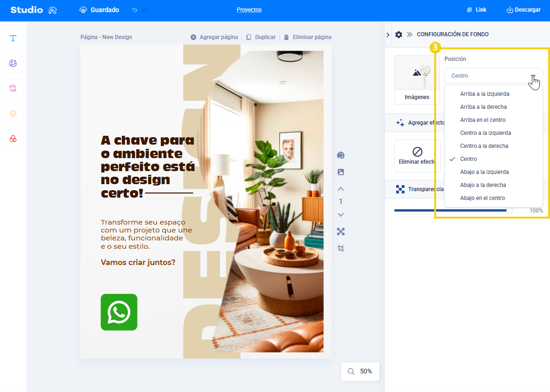Click Duplicar to duplicate the page
The height and width of the screenshot is (392, 550).
pyautogui.click(x=261, y=37)
